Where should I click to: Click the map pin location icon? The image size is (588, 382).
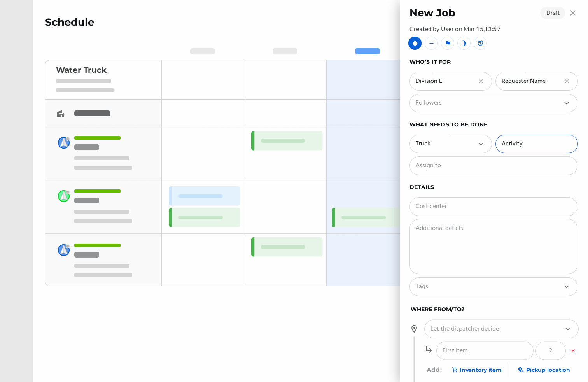[x=414, y=329]
